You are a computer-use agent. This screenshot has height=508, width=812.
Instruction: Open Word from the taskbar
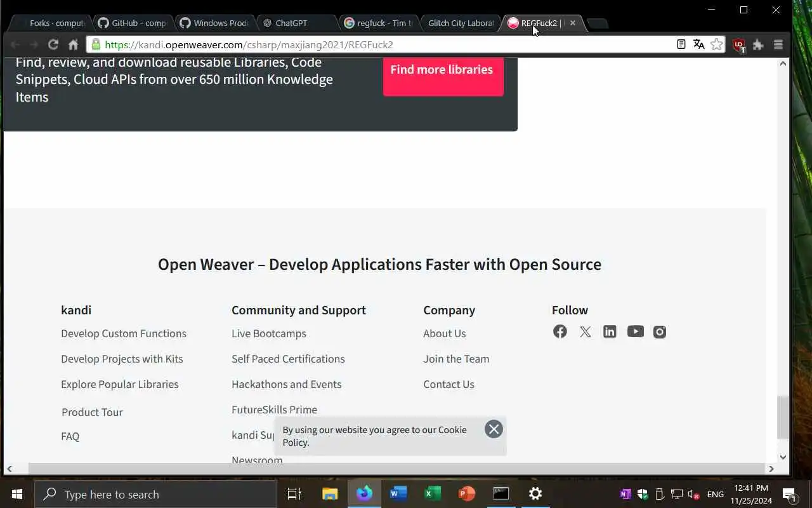(398, 494)
